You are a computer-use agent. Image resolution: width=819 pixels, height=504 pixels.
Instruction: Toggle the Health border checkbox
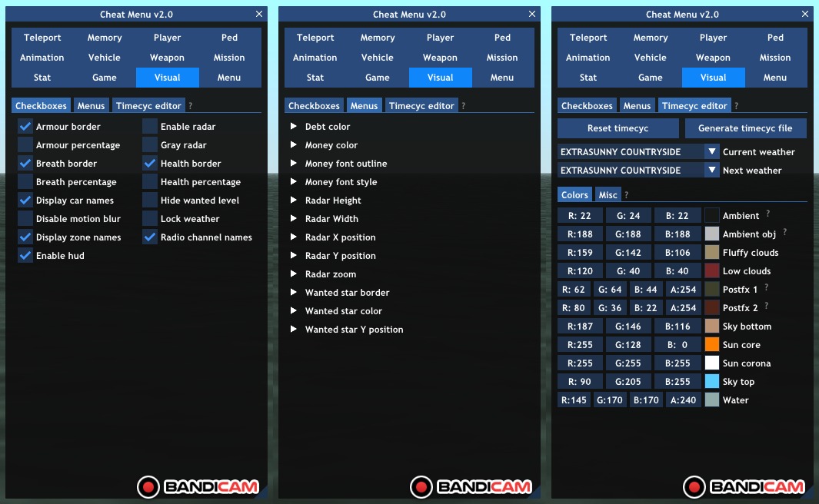click(x=150, y=164)
